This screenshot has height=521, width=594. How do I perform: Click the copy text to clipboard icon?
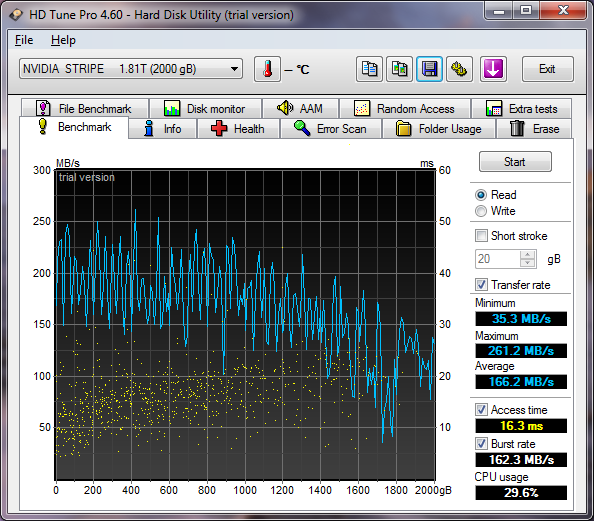point(369,69)
